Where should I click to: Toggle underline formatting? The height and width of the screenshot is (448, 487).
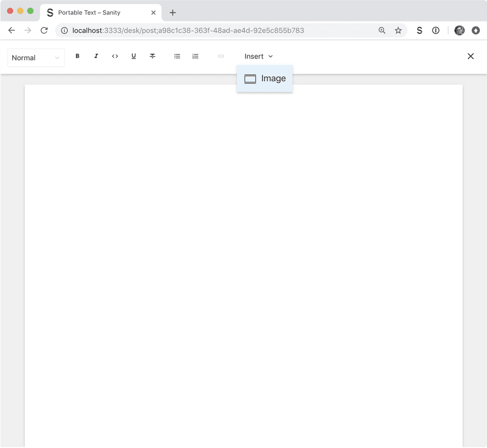click(133, 56)
